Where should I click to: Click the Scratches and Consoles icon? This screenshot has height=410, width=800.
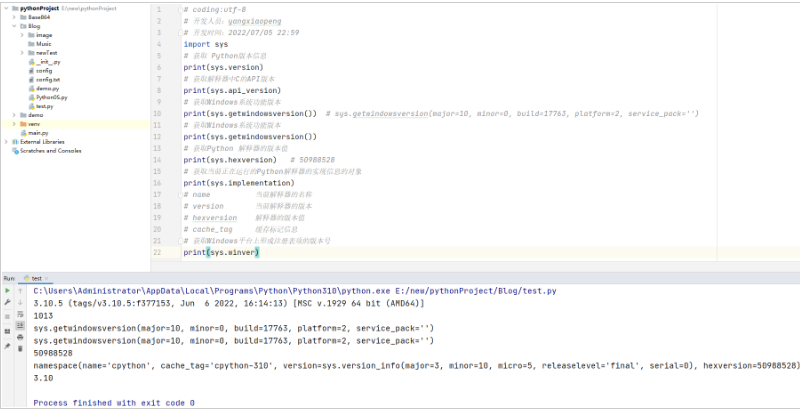tap(15, 150)
